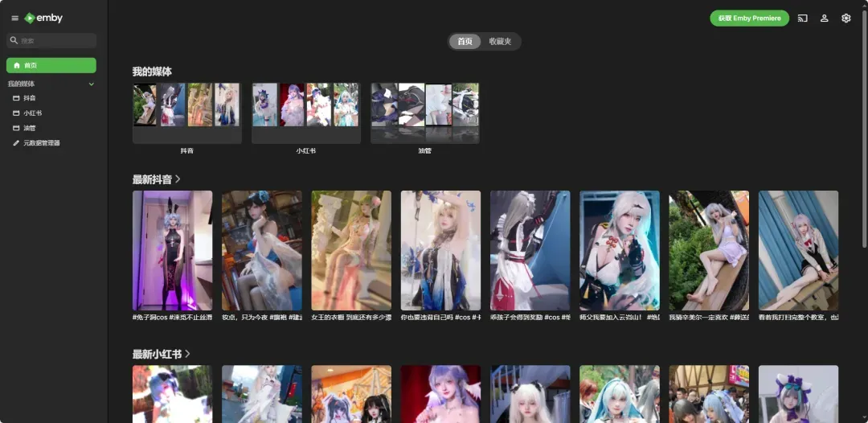Click 油管 label under third media card
This screenshot has width=868, height=423.
(x=425, y=150)
